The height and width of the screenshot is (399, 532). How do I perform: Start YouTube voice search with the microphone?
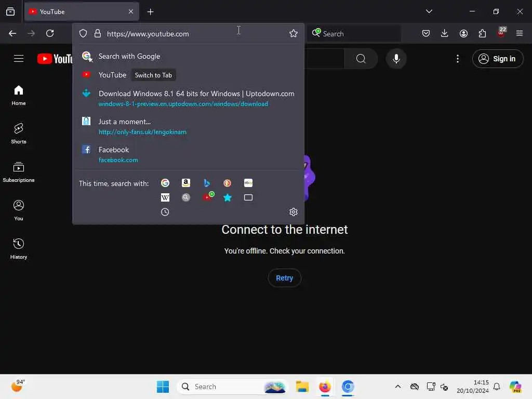click(396, 59)
